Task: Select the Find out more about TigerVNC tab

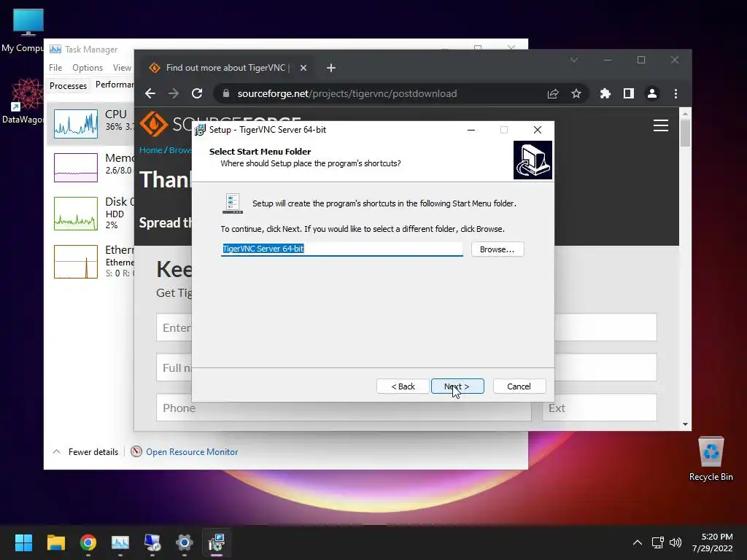Action: point(227,68)
